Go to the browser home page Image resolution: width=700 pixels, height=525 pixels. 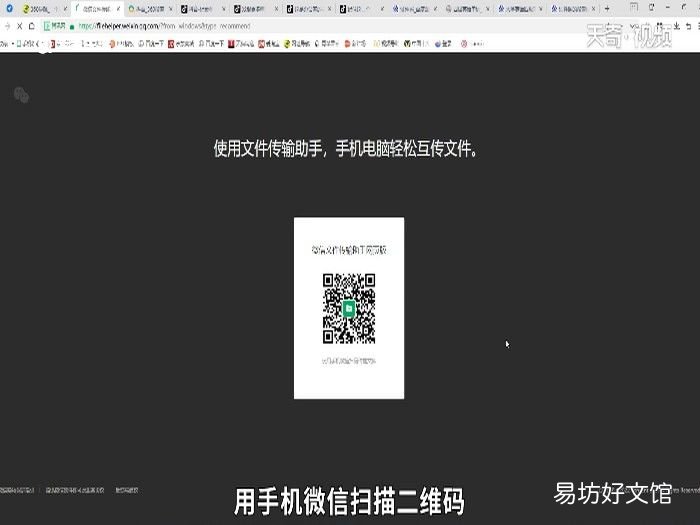click(32, 26)
